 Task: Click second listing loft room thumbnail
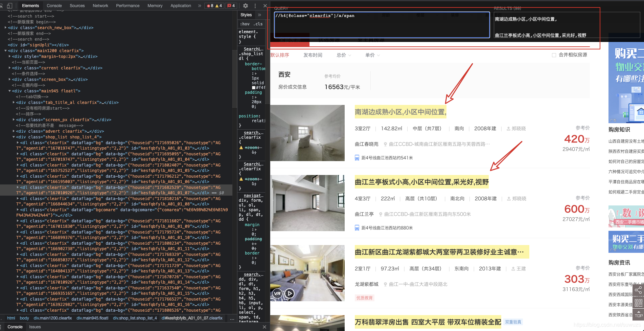(x=307, y=203)
